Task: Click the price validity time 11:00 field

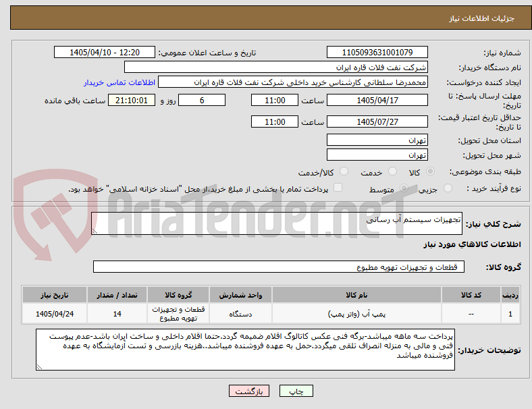Action: (x=275, y=121)
